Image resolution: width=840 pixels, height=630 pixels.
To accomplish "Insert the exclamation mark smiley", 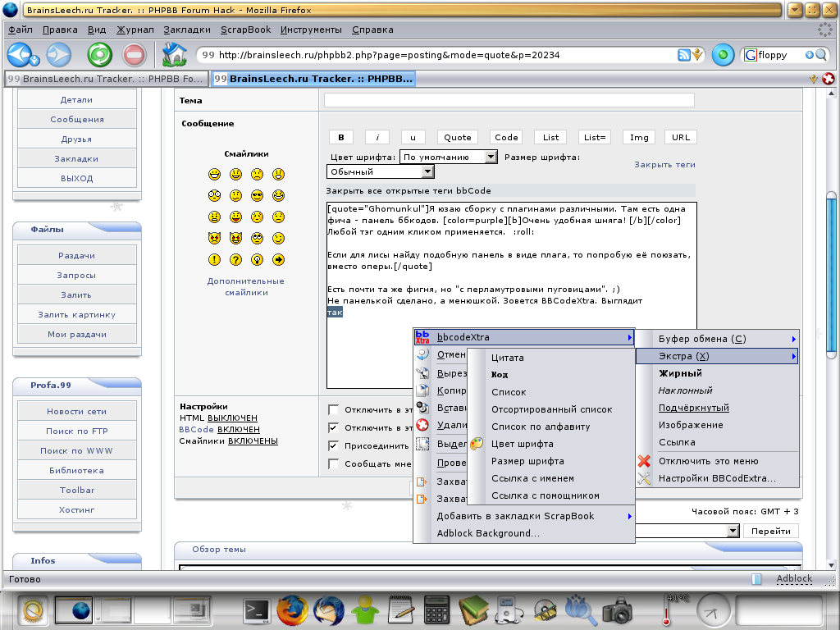I will pyautogui.click(x=214, y=260).
